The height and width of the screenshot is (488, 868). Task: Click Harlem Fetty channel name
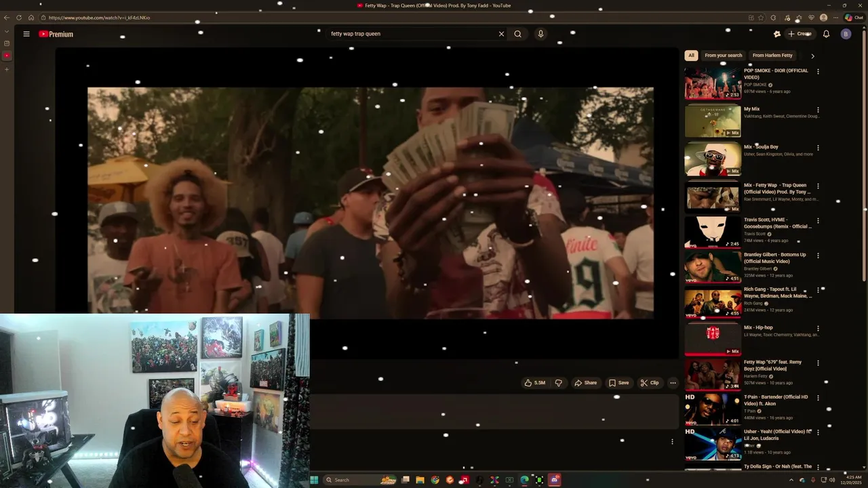[x=755, y=376]
